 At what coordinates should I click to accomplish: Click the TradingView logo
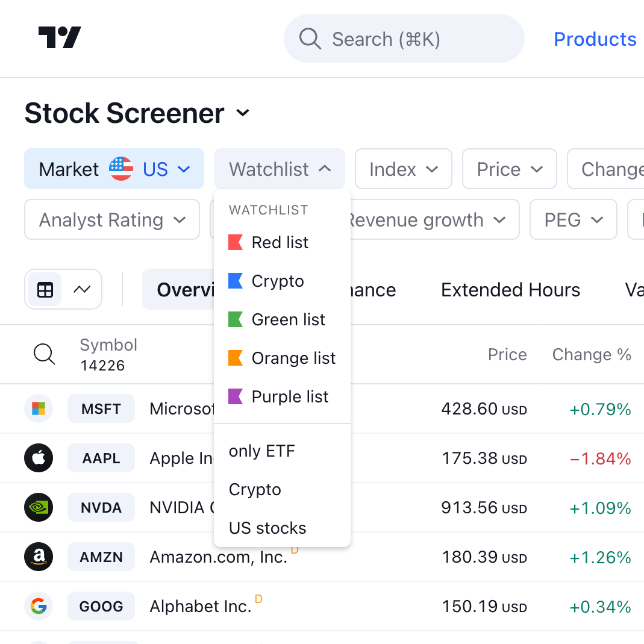[x=60, y=38]
